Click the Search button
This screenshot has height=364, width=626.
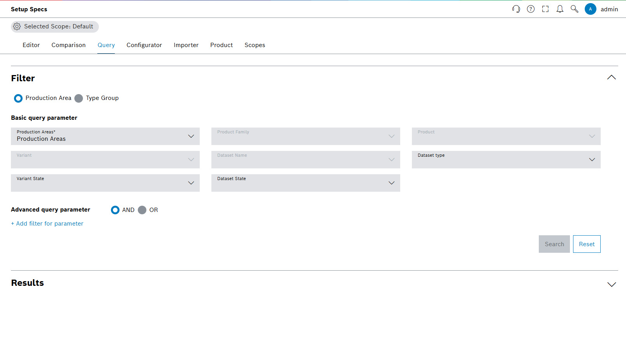coord(554,244)
